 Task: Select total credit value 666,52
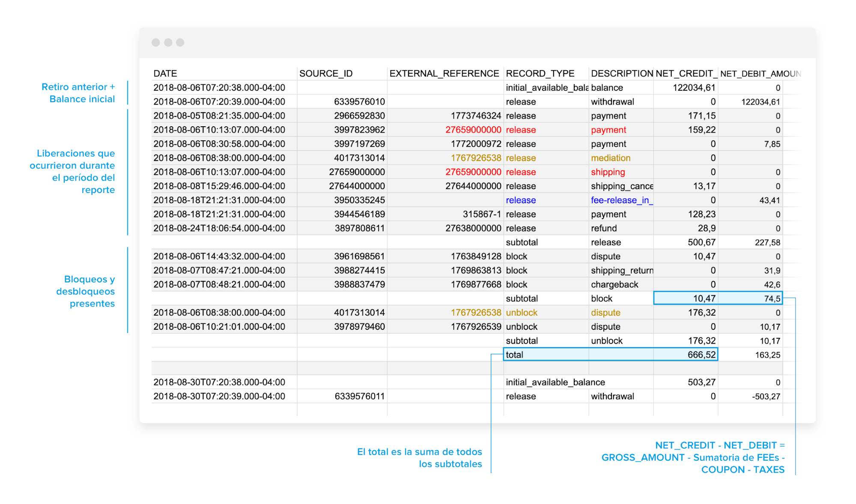(x=686, y=355)
